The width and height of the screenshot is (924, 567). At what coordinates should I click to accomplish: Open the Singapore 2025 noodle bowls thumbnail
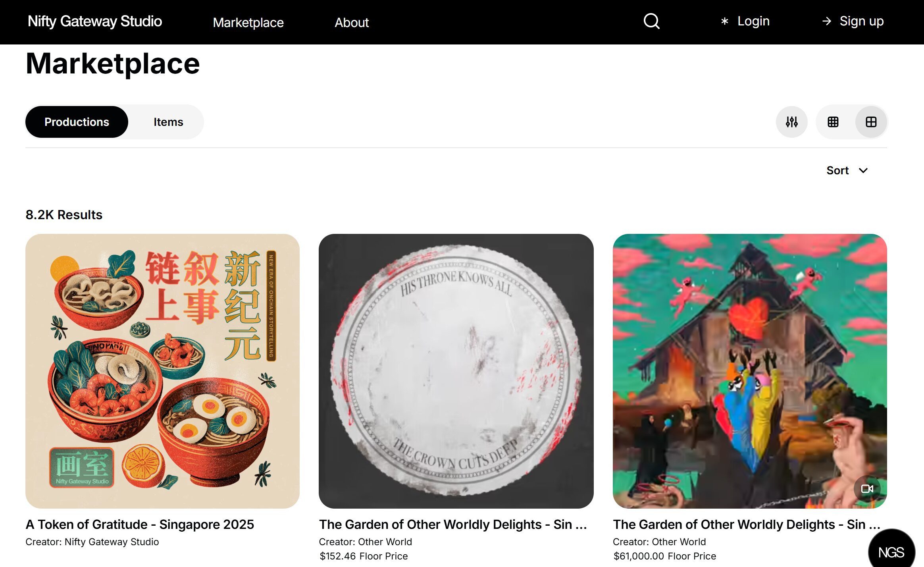click(162, 371)
